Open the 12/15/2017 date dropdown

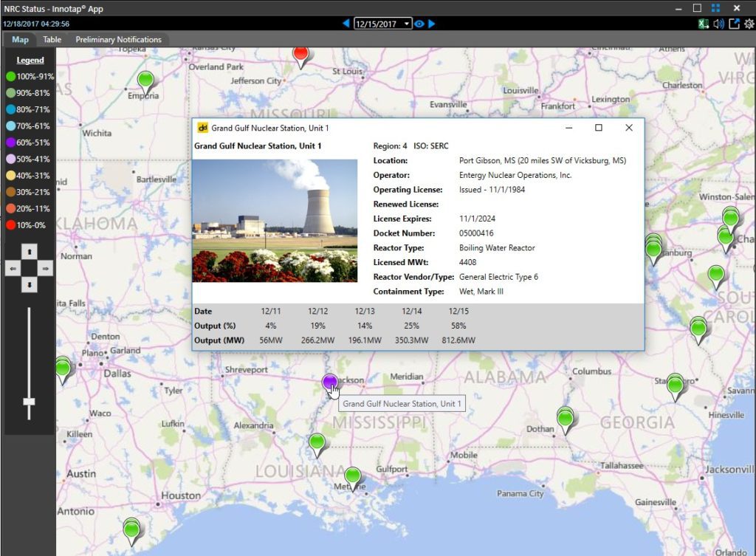click(x=383, y=24)
